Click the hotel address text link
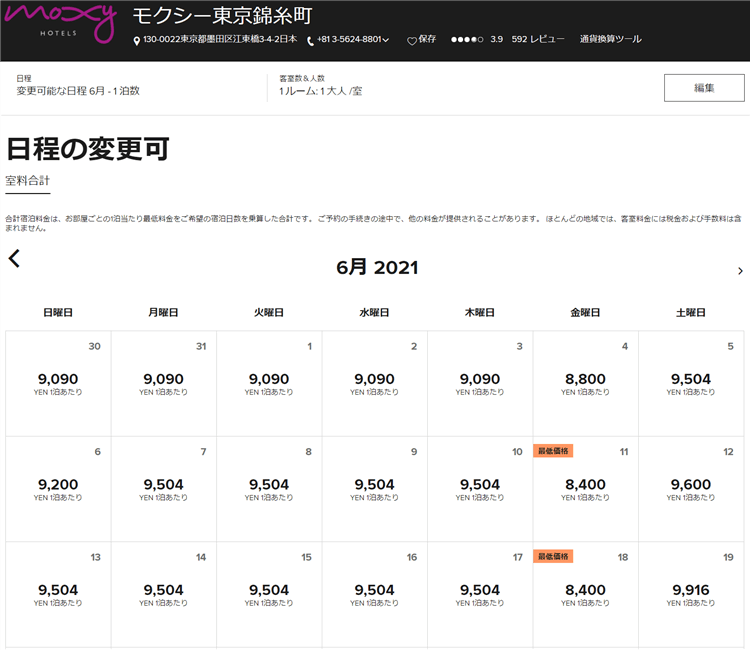Viewport: 750px width, 650px height. (220, 39)
